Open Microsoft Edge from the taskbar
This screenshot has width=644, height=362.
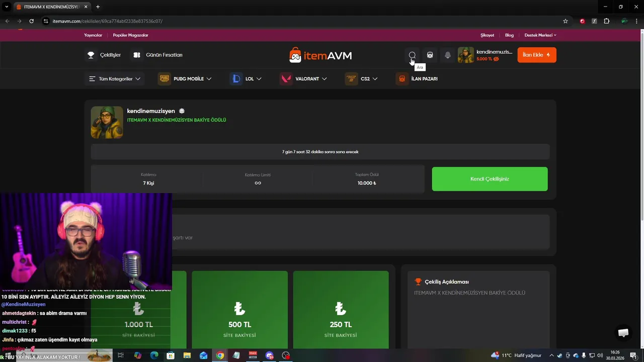(x=154, y=355)
